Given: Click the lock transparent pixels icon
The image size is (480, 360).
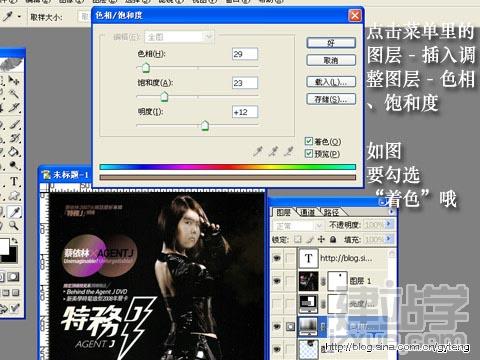Looking at the screenshot, I should click(298, 239).
